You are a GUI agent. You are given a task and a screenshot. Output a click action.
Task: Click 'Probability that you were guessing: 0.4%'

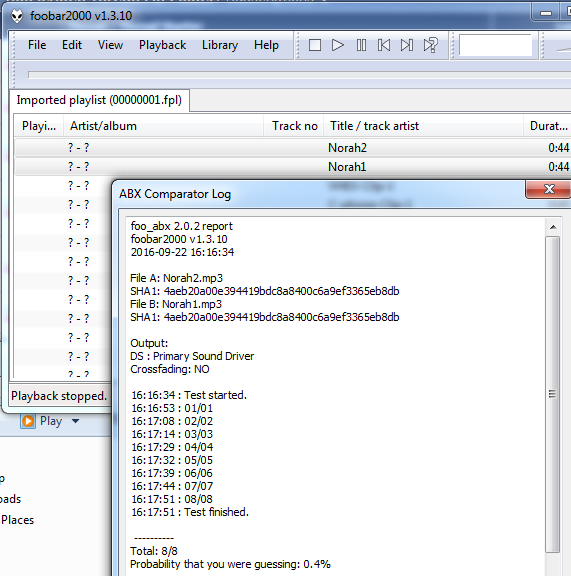pos(230,564)
